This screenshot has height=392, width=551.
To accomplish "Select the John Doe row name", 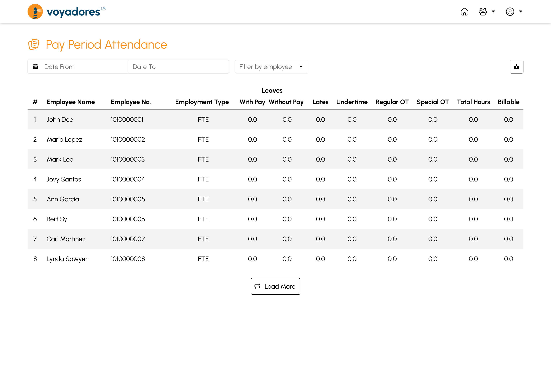I will coord(60,119).
